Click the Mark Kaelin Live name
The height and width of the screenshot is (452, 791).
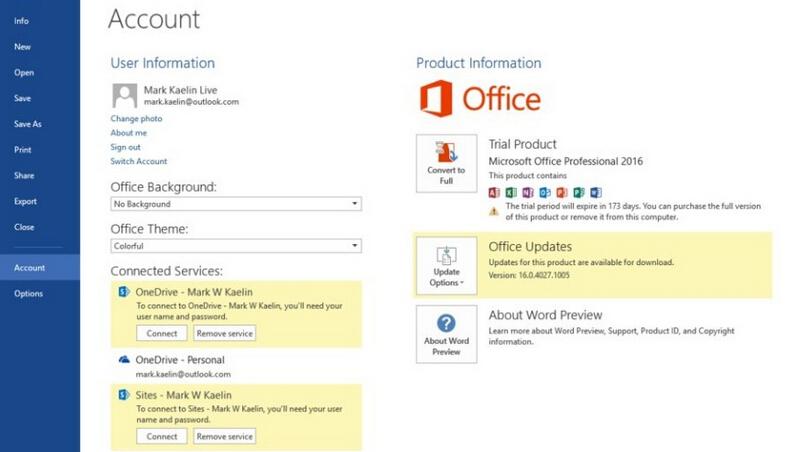coord(181,90)
